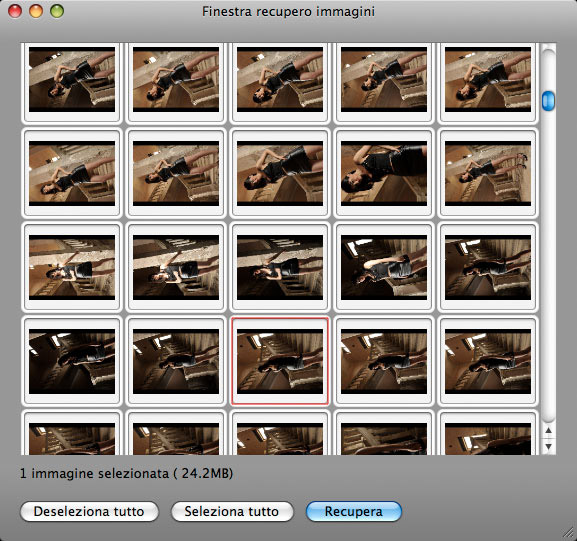
Task: Select first thumbnail in the third row
Action: coord(72,267)
